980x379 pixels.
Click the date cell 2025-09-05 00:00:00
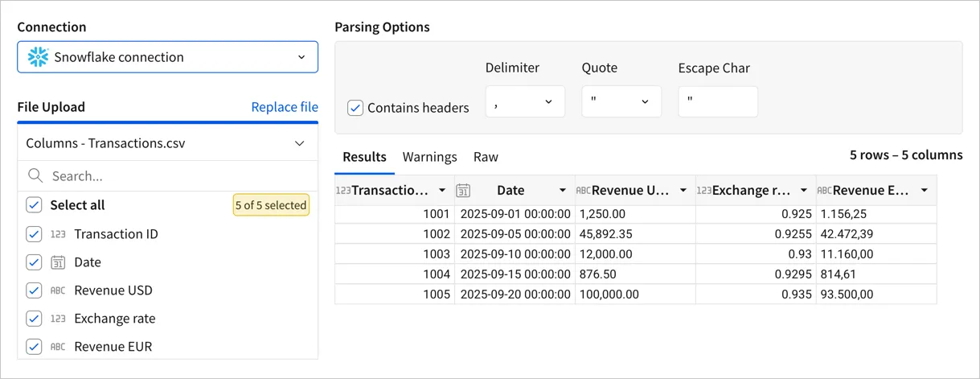(515, 234)
